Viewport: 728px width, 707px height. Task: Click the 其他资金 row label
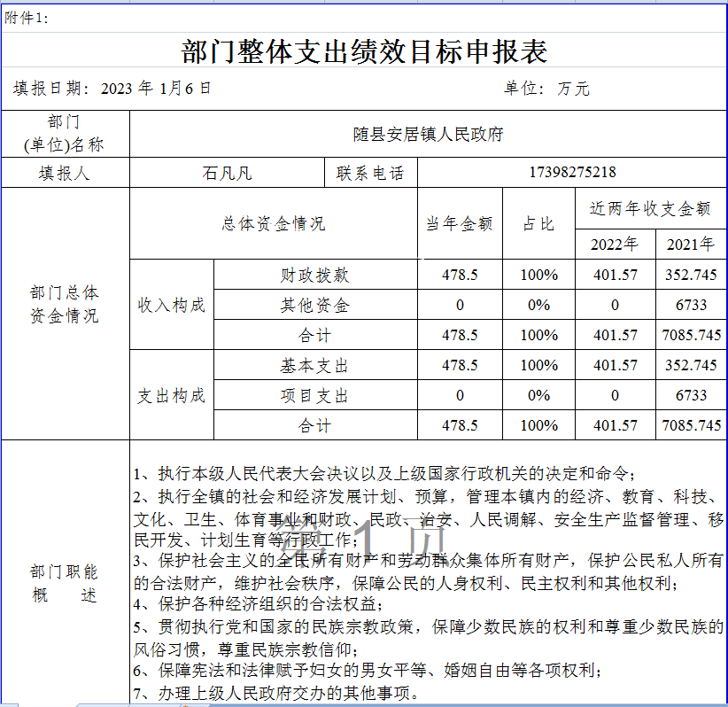(x=315, y=305)
